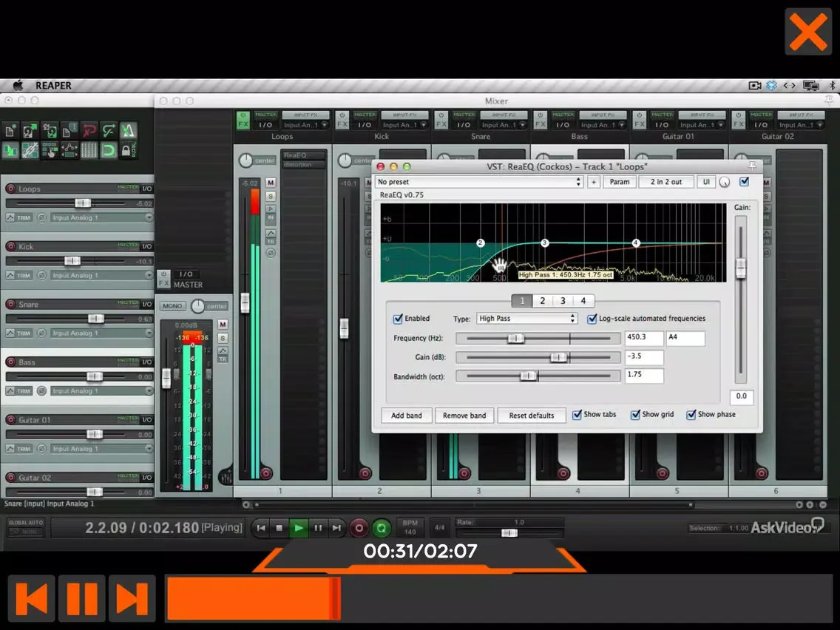Arm record on Kick track panel
This screenshot has width=840, height=630.
tap(10, 246)
